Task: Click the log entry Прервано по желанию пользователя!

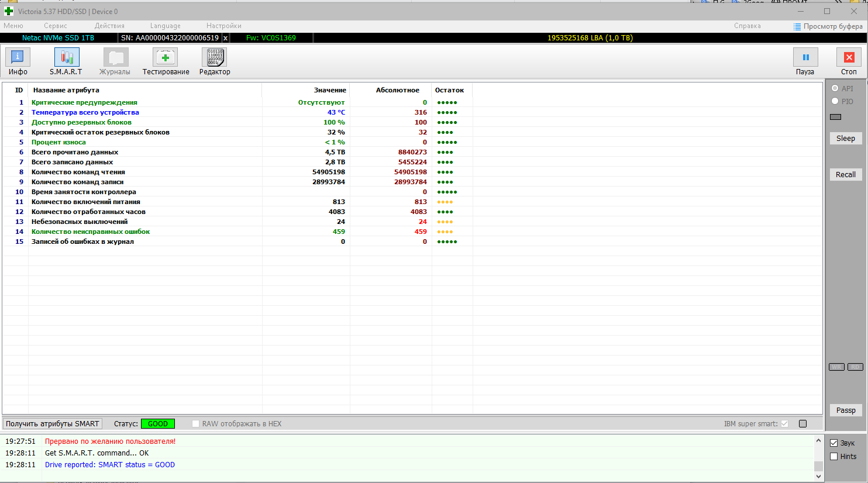Action: 110,441
